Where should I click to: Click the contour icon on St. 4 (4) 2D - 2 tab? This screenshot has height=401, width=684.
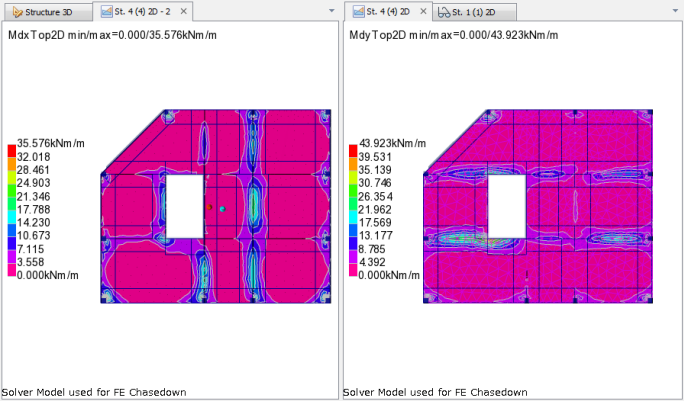pyautogui.click(x=106, y=12)
